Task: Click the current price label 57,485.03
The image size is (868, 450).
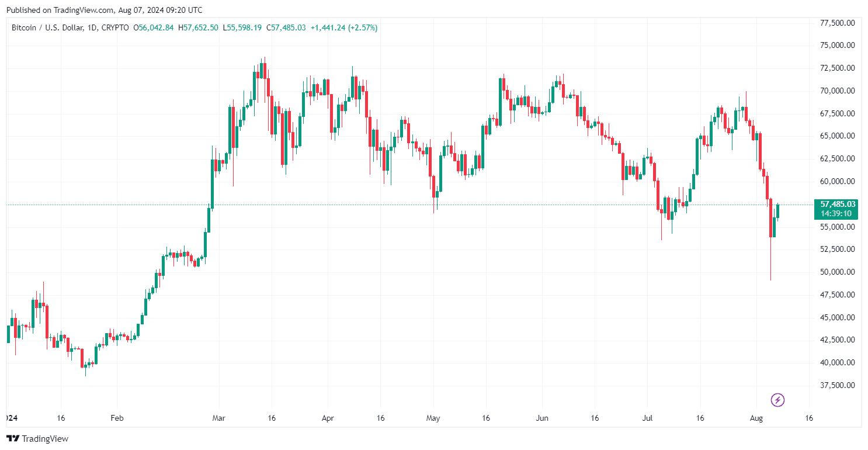Action: tap(838, 204)
